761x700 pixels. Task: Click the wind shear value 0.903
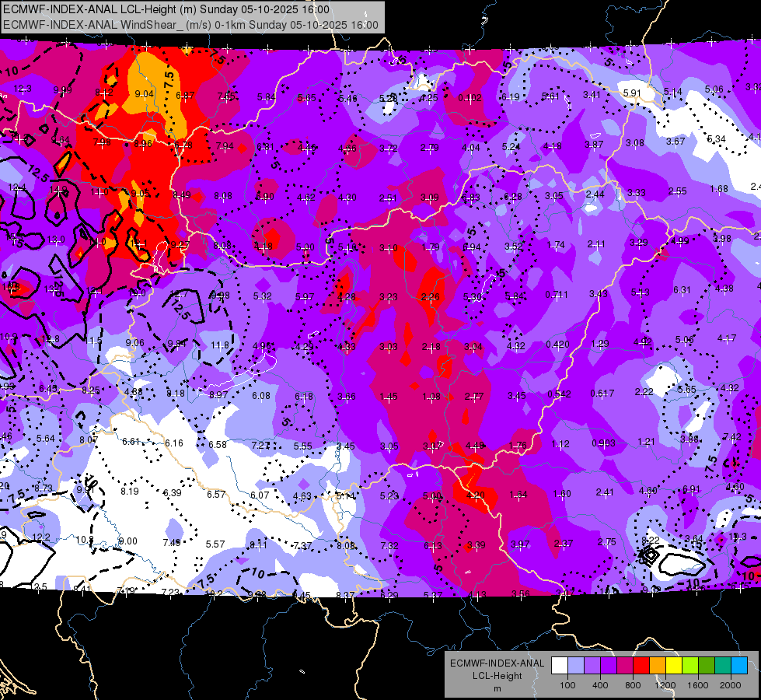(603, 443)
